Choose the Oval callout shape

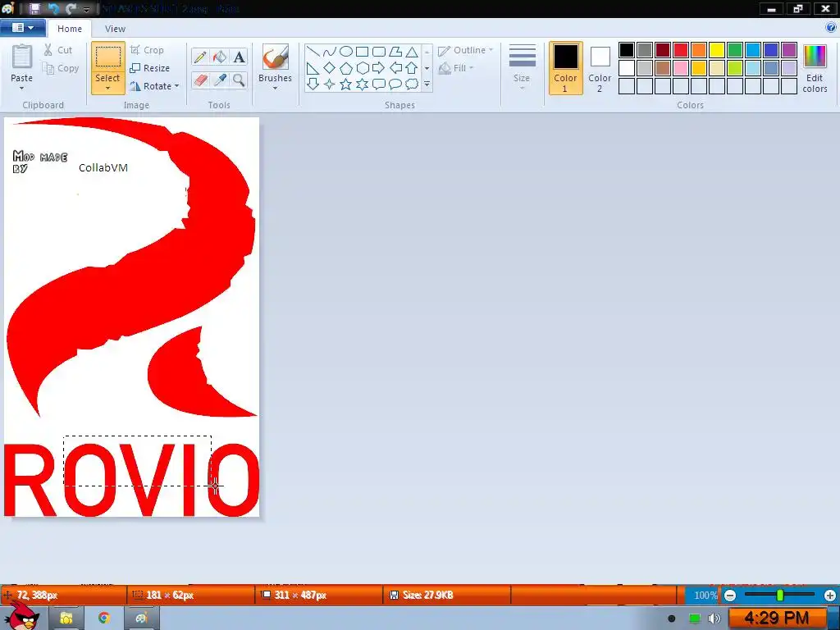pyautogui.click(x=395, y=84)
